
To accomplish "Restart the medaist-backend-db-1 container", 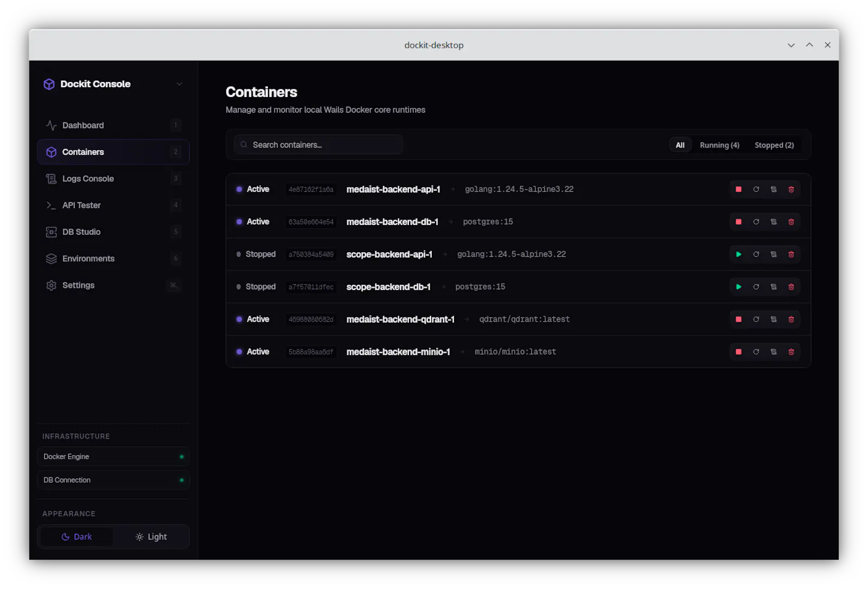I will (x=756, y=222).
